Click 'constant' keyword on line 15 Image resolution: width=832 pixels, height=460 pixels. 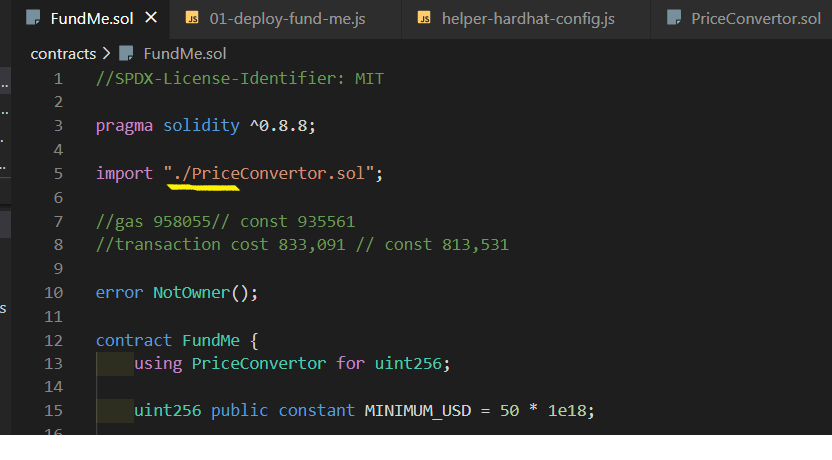316,411
